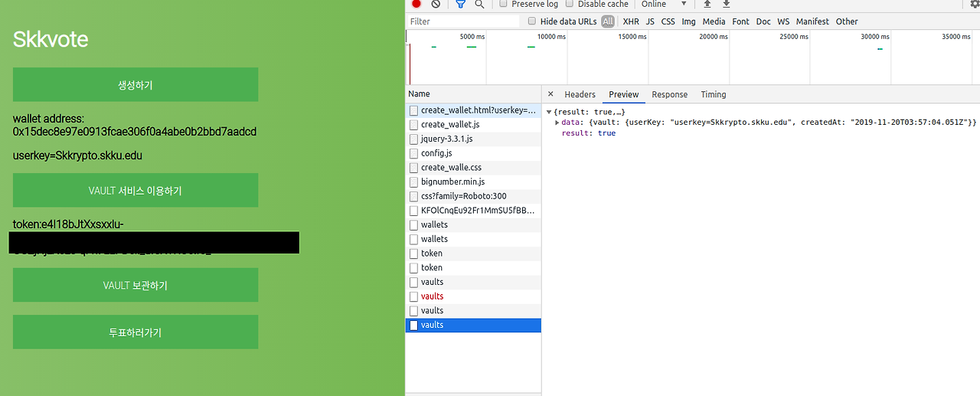Select the config.js request
Screen dimensions: 980x396
click(x=473, y=153)
